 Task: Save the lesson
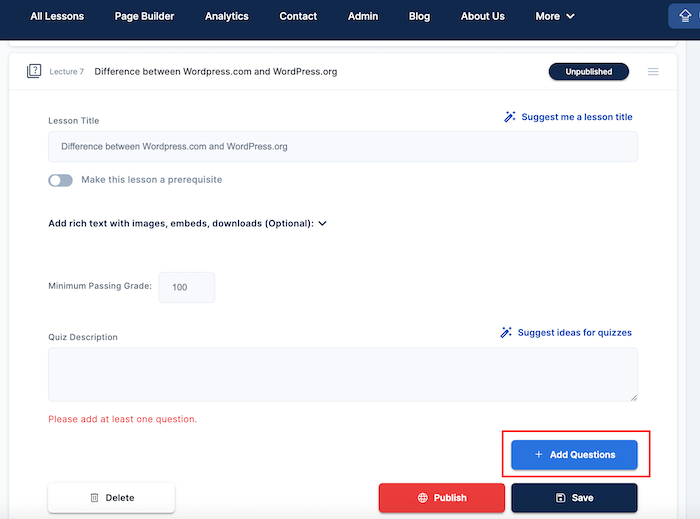coord(574,498)
